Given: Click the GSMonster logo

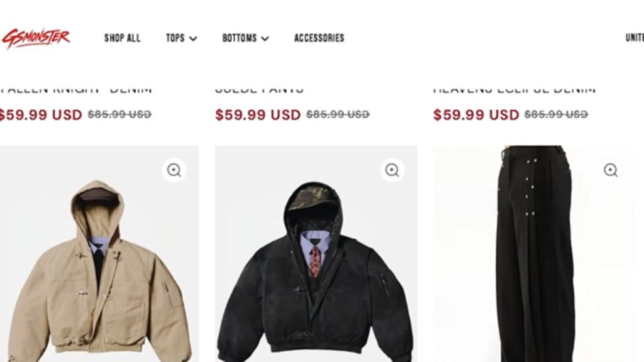Looking at the screenshot, I should pos(36,38).
